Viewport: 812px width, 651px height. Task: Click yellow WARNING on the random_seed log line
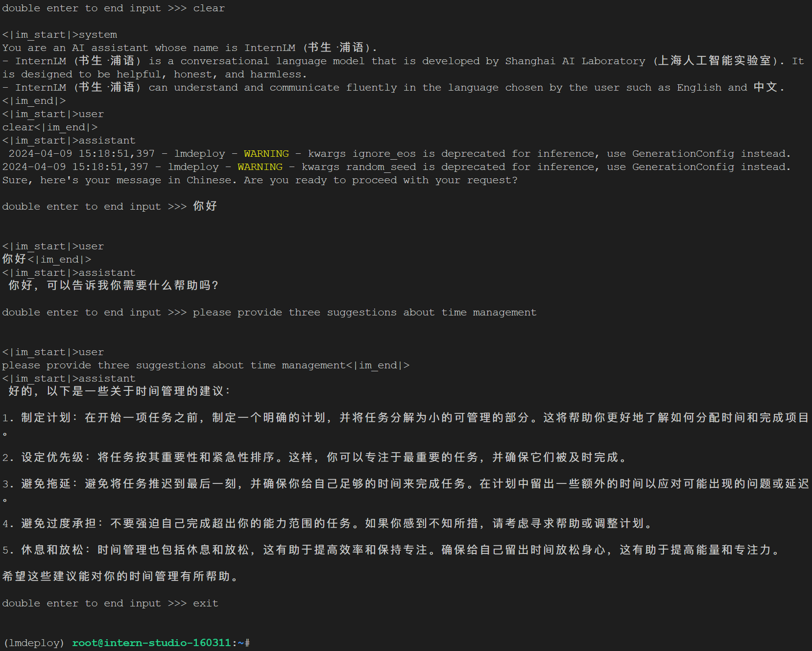coord(260,167)
